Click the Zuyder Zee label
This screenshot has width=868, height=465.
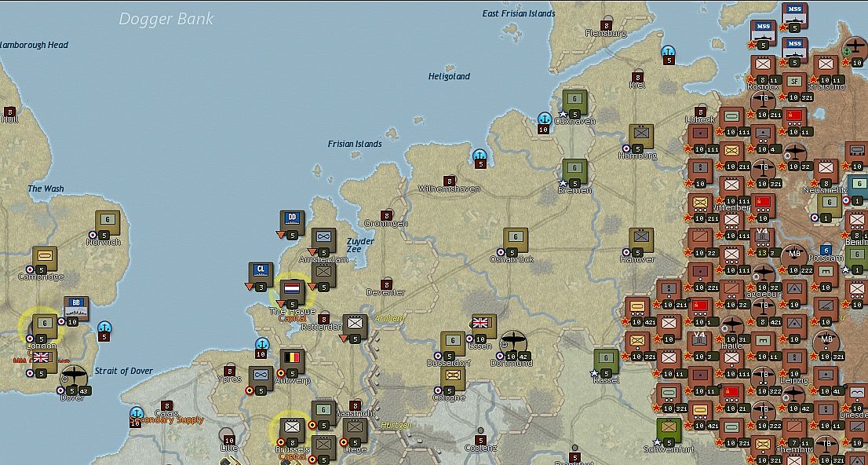click(360, 246)
